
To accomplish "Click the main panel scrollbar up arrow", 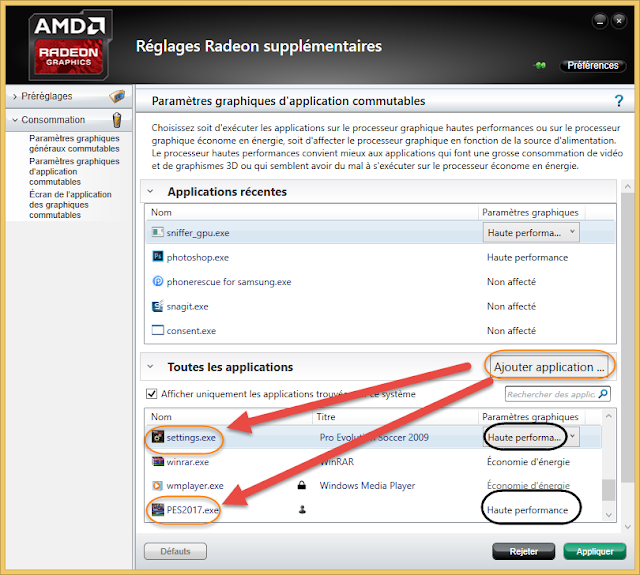I will pyautogui.click(x=628, y=186).
